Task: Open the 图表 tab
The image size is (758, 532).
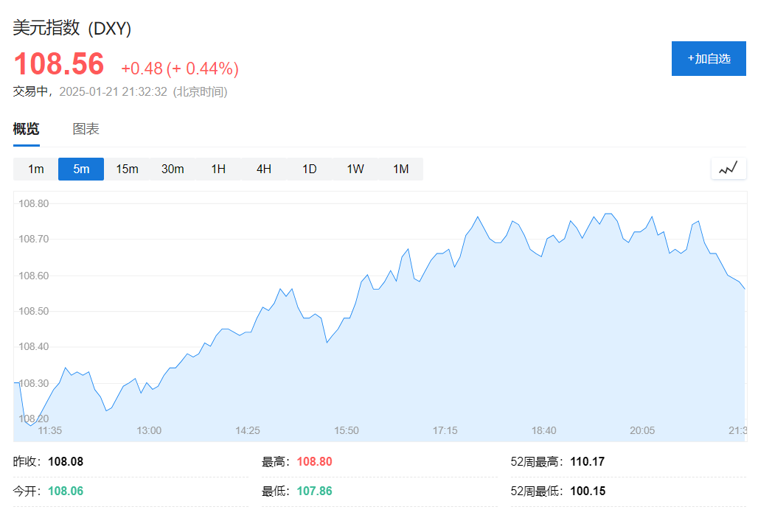Action: tap(86, 130)
